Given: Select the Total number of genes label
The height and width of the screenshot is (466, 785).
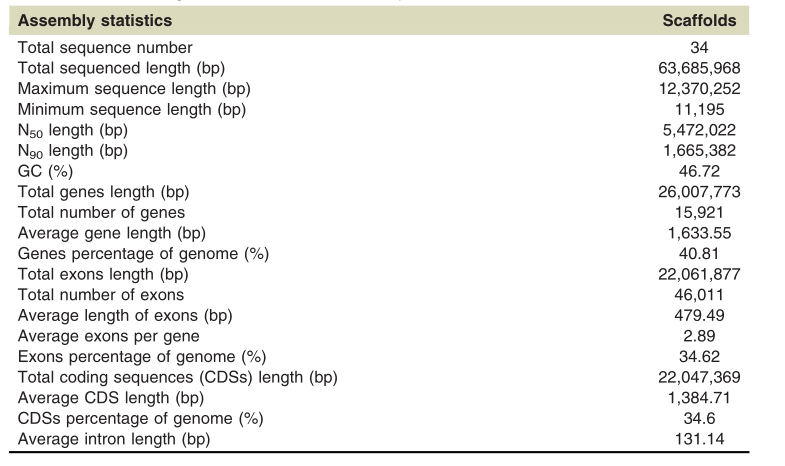Looking at the screenshot, I should click(101, 212).
